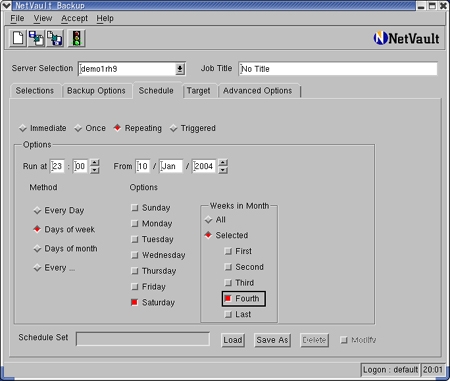Viewport: 450px width, 381px height.
Task: Click the new blank document toolbar icon
Action: 18,38
